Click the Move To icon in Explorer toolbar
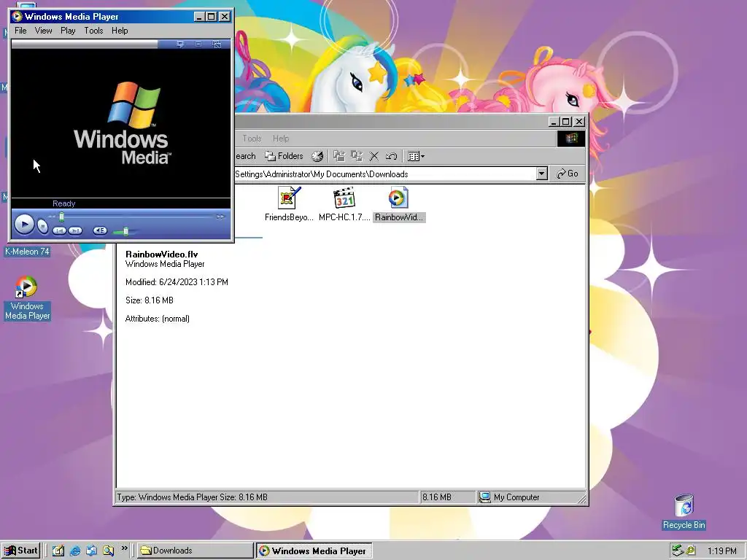 [339, 156]
